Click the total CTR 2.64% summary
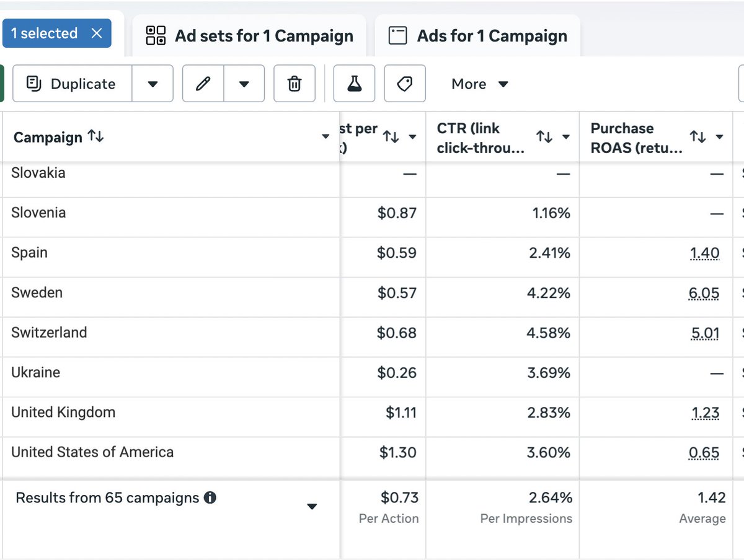The height and width of the screenshot is (560, 744). (x=550, y=497)
